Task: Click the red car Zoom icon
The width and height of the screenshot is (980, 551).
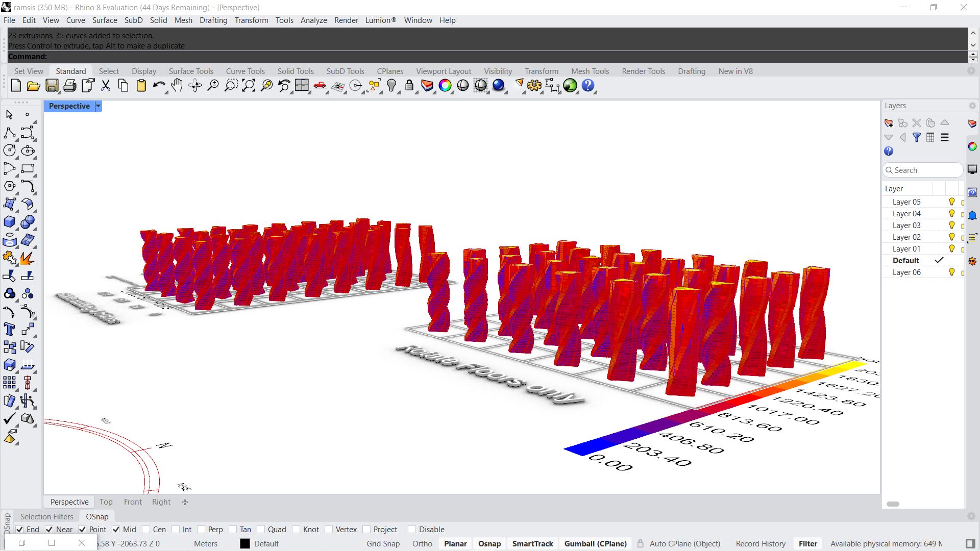Action: click(x=320, y=86)
